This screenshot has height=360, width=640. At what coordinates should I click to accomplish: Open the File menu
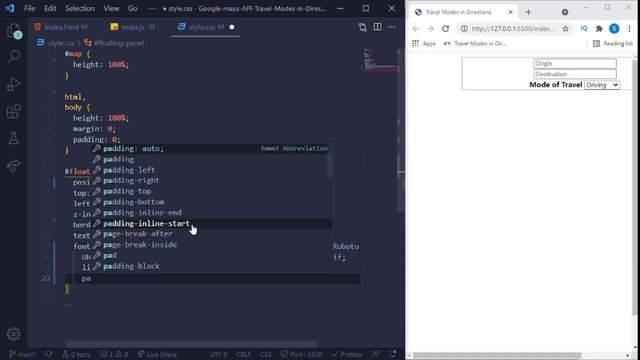[x=29, y=8]
